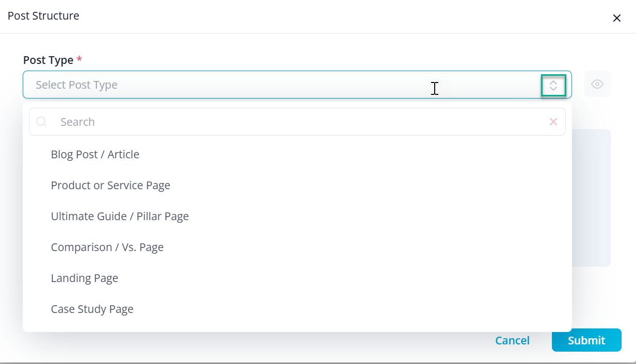Clear search with red X icon
Image resolution: width=636 pixels, height=364 pixels.
point(553,122)
